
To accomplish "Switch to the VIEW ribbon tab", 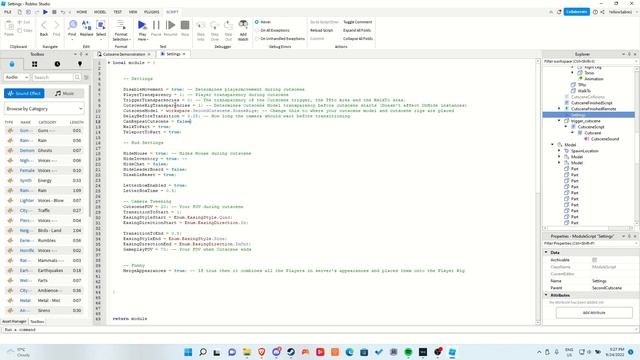I will pos(133,12).
